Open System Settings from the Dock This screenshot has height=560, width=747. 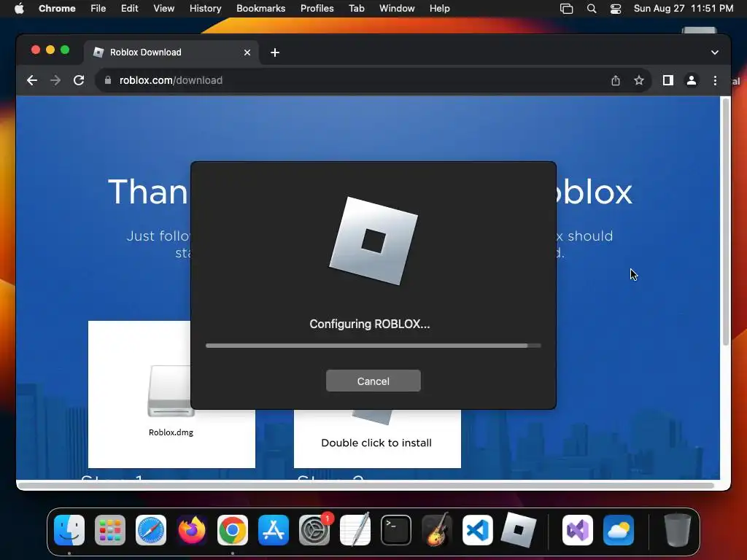(x=314, y=530)
